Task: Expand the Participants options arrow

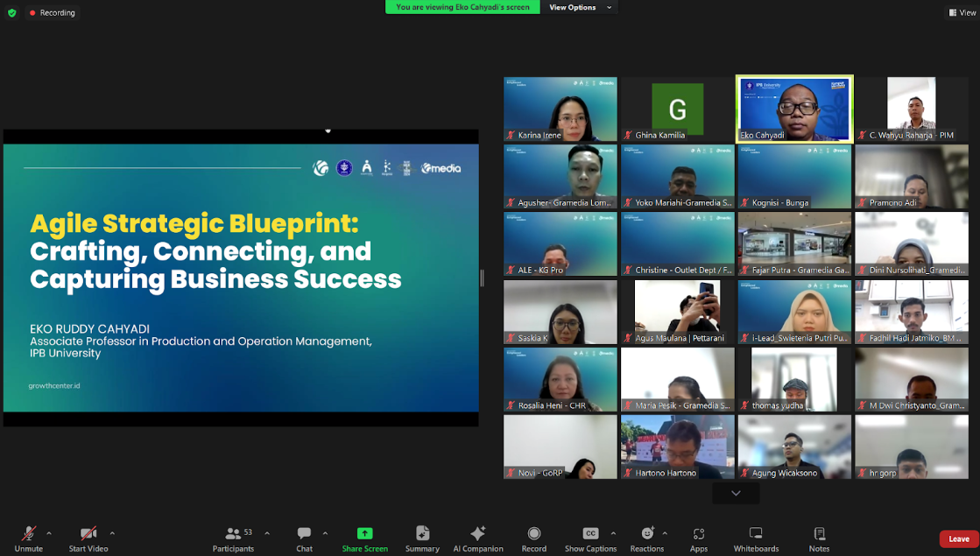Action: [267, 533]
